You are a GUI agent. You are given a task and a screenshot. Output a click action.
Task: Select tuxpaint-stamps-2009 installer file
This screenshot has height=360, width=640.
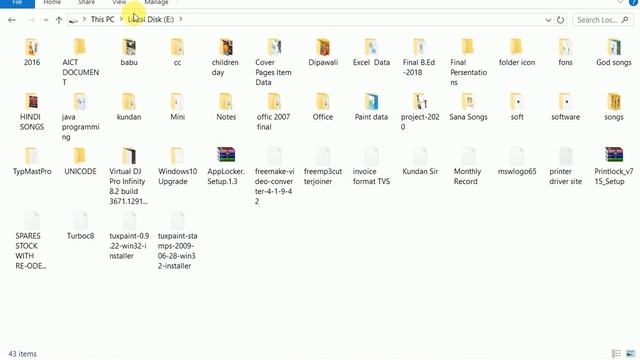[177, 241]
